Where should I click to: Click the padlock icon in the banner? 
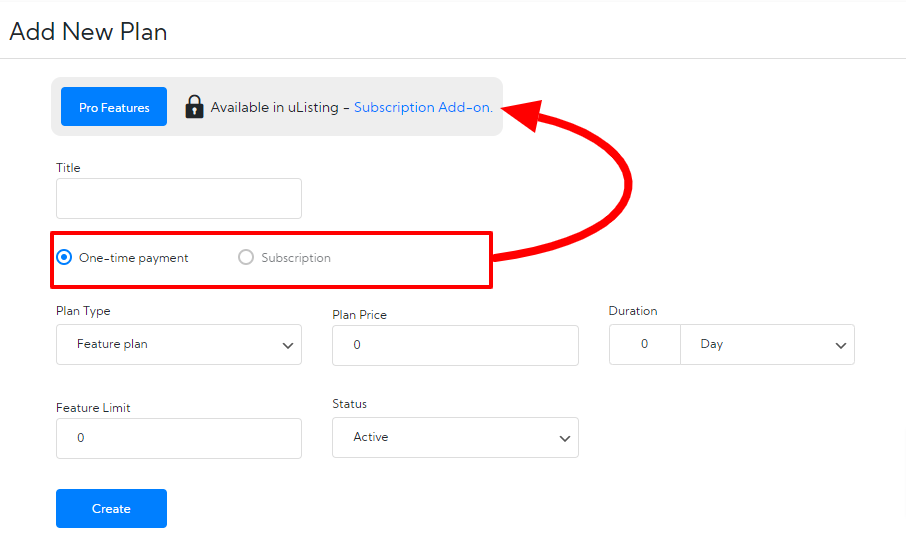tap(195, 107)
